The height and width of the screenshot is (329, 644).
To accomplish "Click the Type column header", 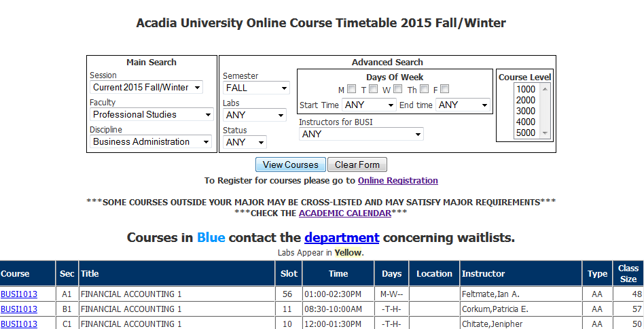I will click(597, 273).
